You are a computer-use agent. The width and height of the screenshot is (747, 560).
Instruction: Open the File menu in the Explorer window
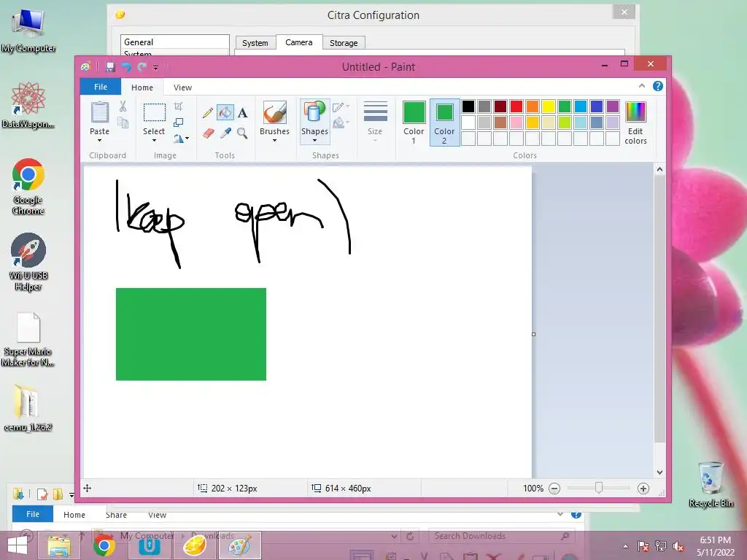point(32,514)
